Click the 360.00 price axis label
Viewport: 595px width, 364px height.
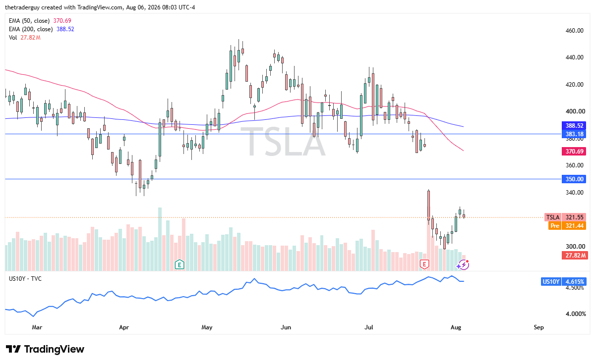tap(574, 165)
